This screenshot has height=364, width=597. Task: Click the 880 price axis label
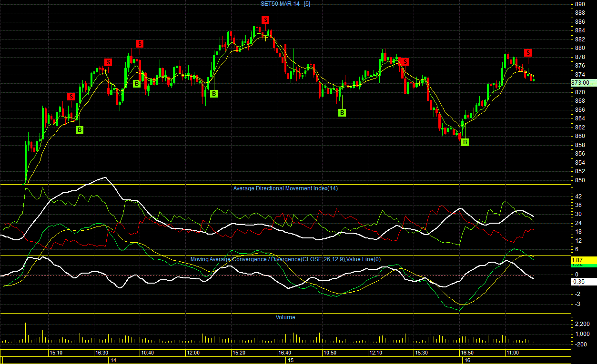click(x=580, y=48)
